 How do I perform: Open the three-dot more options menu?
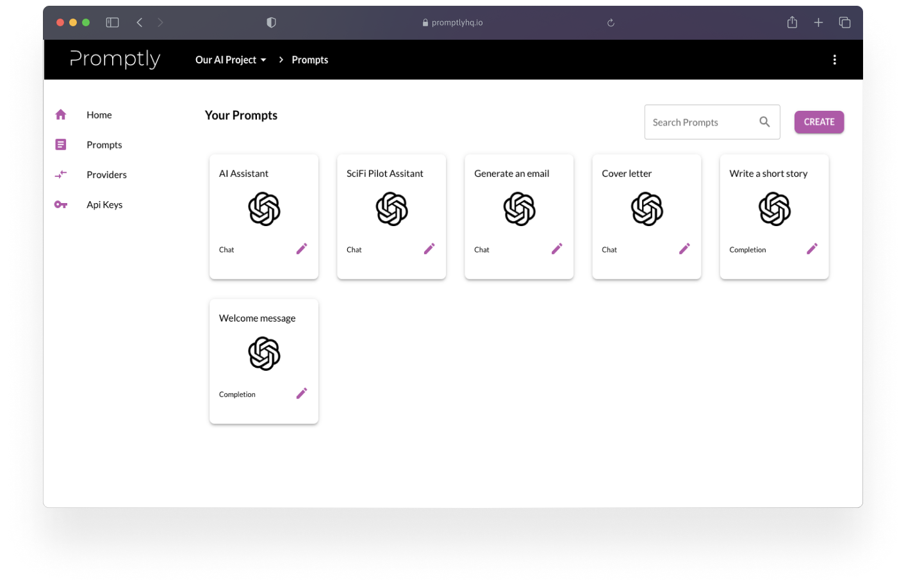click(x=834, y=60)
